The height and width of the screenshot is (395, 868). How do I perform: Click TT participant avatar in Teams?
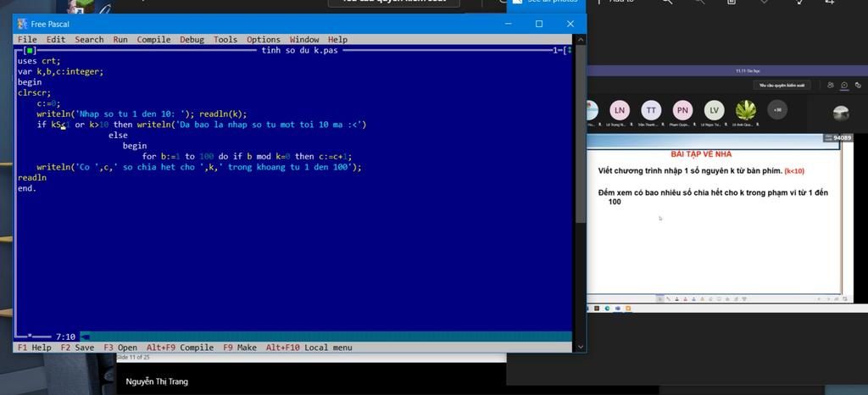coord(651,110)
